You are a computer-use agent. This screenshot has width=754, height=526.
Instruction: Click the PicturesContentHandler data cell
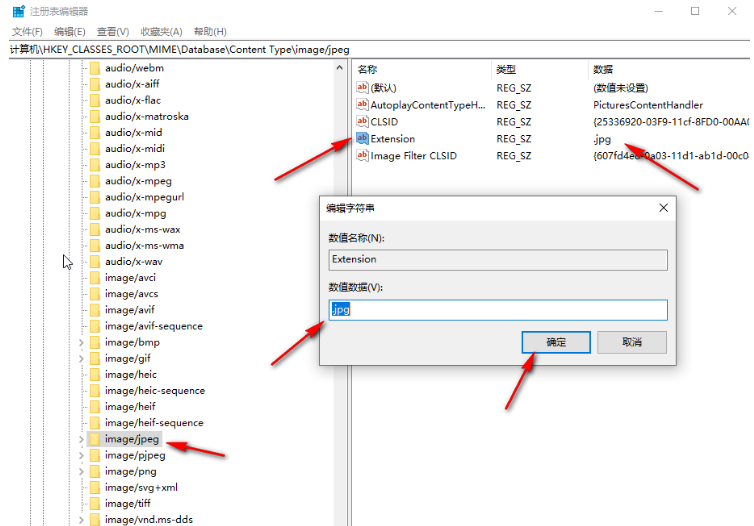(x=648, y=105)
